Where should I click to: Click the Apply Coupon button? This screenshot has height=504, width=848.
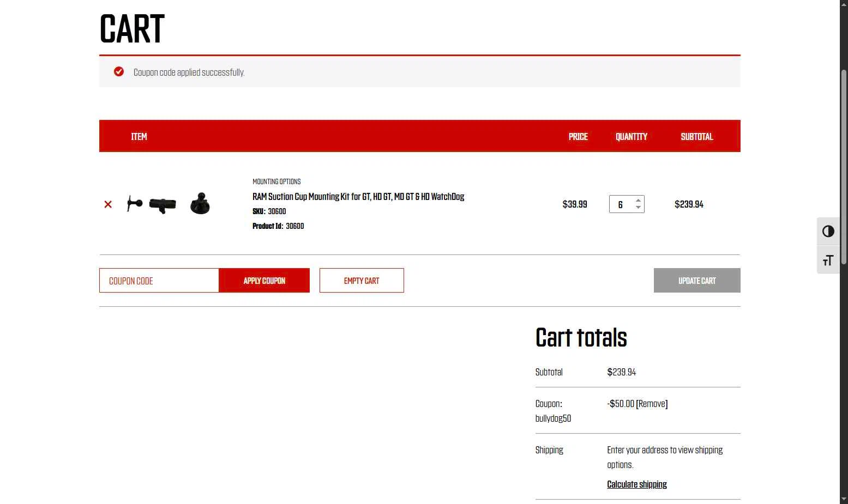point(264,281)
